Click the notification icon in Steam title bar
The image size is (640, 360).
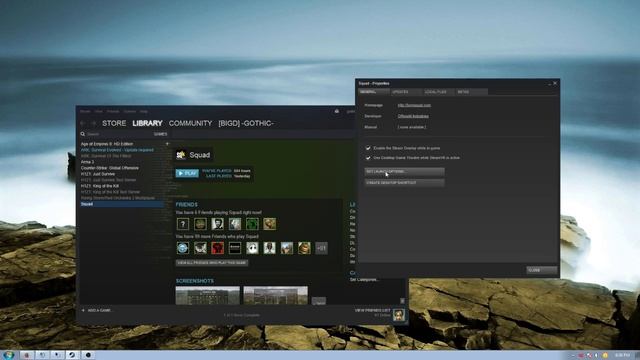tap(337, 111)
